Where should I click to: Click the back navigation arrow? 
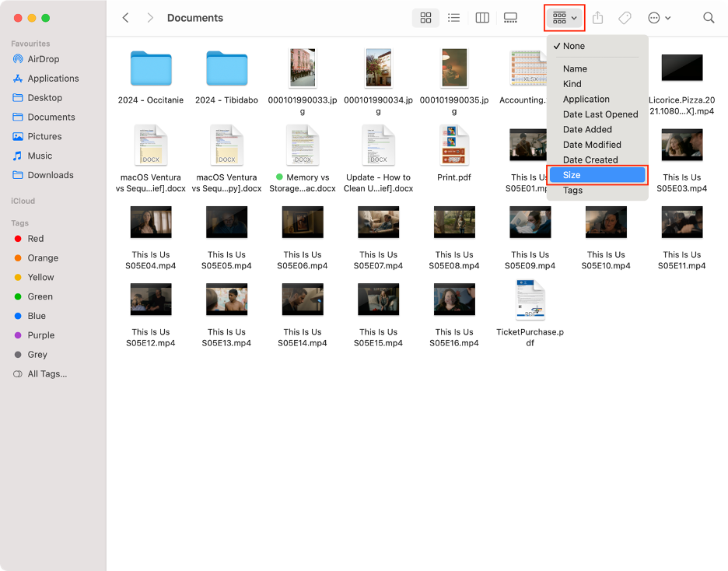tap(126, 17)
